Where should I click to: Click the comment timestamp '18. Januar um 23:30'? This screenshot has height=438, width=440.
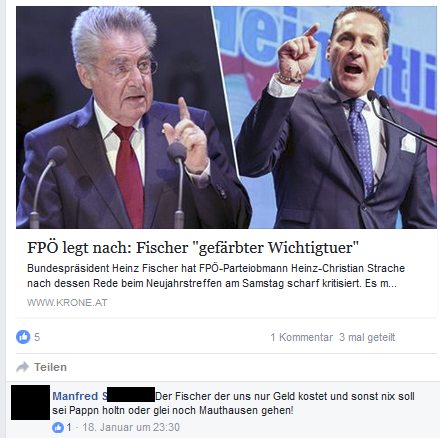(131, 427)
